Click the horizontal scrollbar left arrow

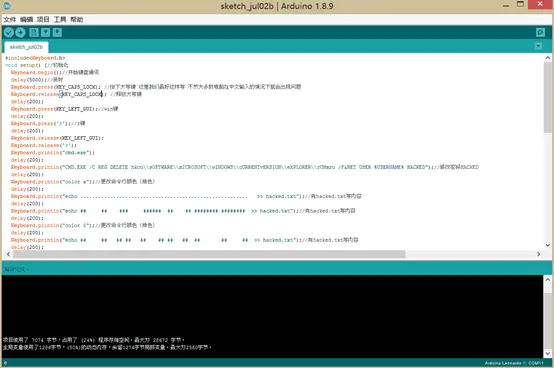pyautogui.click(x=8, y=254)
